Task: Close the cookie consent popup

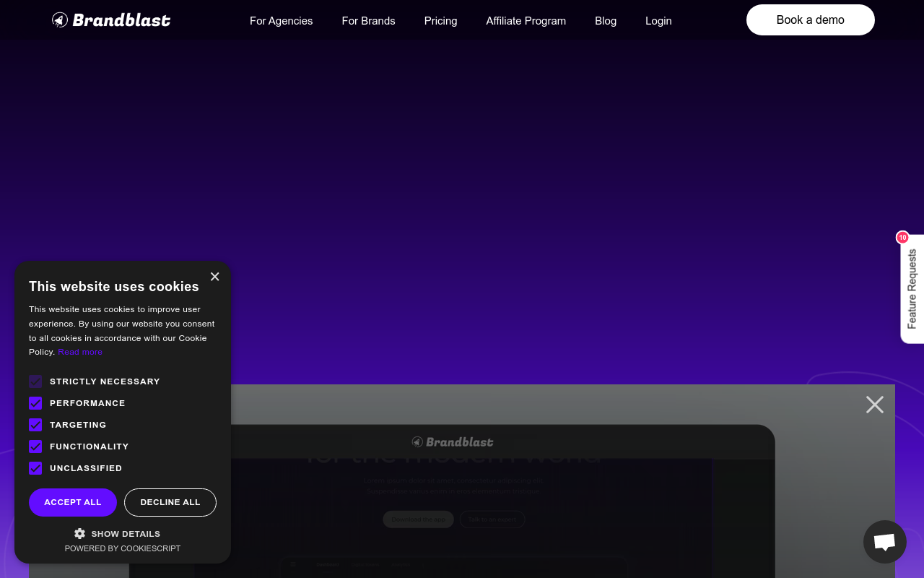Action: click(214, 277)
